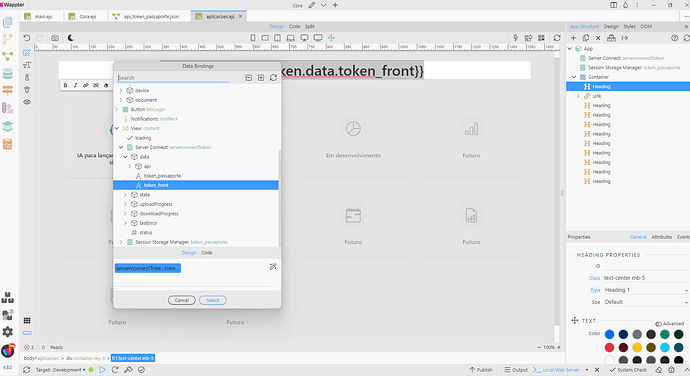Refresh the Data Bindings list

pyautogui.click(x=273, y=77)
